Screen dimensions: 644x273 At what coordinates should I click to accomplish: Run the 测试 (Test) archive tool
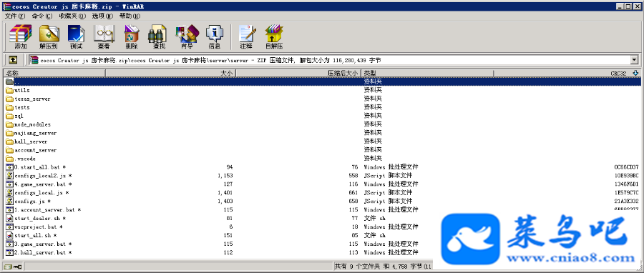point(76,36)
